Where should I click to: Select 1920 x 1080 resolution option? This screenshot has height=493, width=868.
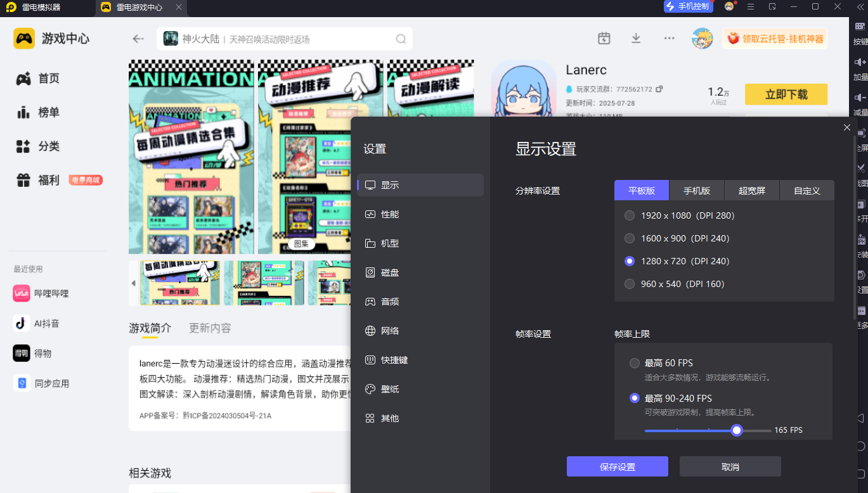click(x=630, y=215)
